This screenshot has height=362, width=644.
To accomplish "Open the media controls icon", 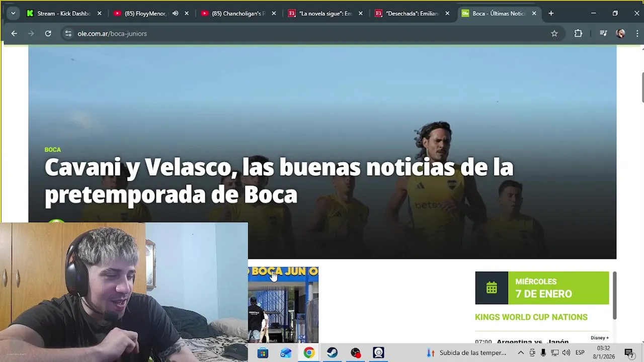I will pos(603,34).
